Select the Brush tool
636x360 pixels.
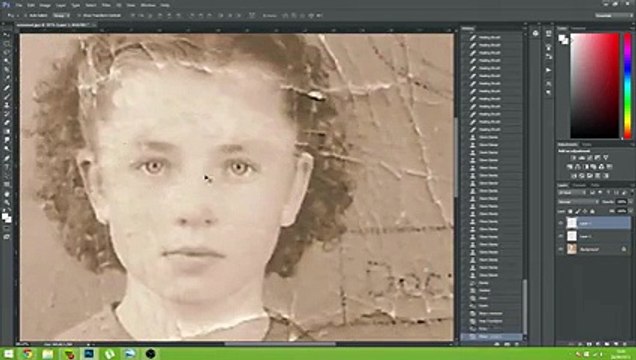[6, 96]
